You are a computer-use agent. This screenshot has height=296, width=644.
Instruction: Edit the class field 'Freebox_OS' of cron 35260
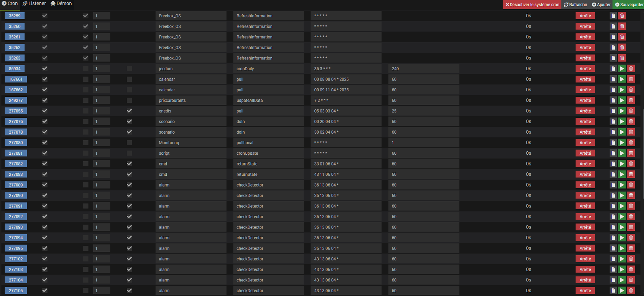point(191,26)
